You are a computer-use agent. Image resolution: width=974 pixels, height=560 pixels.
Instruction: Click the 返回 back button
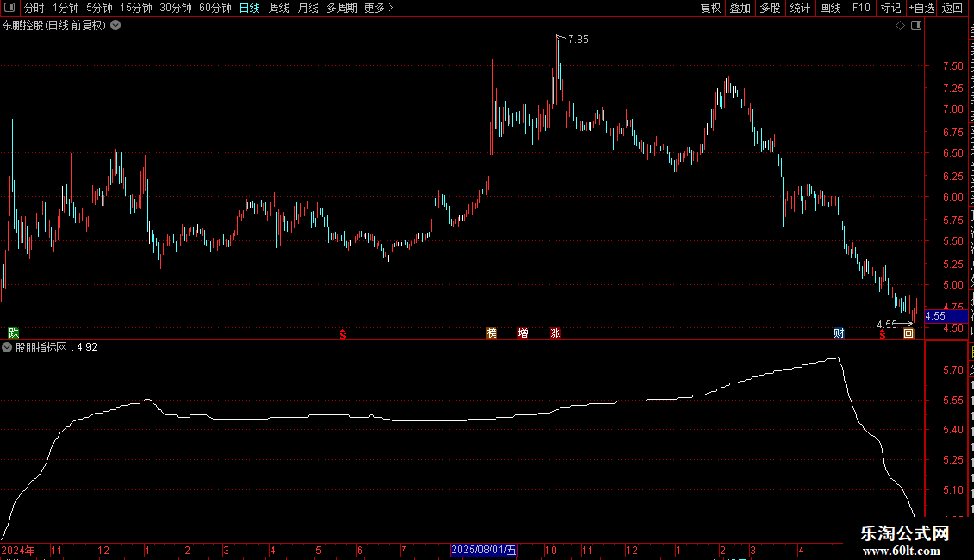952,8
